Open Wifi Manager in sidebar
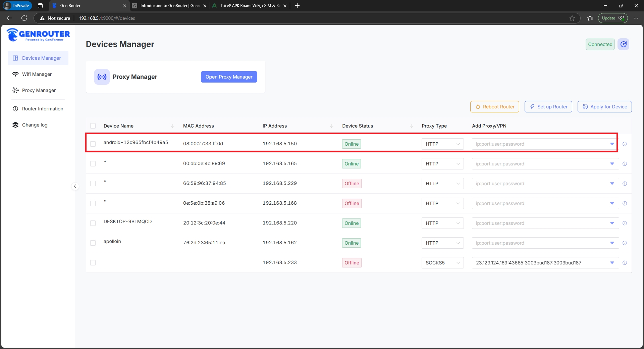This screenshot has height=349, width=644. tap(37, 74)
